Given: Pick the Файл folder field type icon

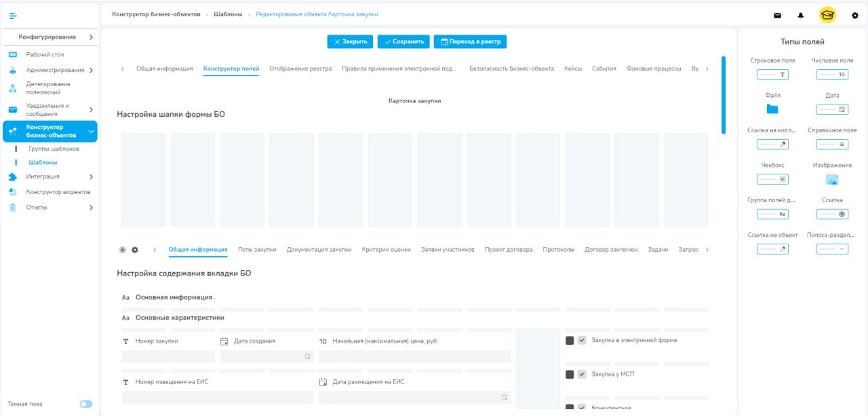Looking at the screenshot, I should 772,109.
